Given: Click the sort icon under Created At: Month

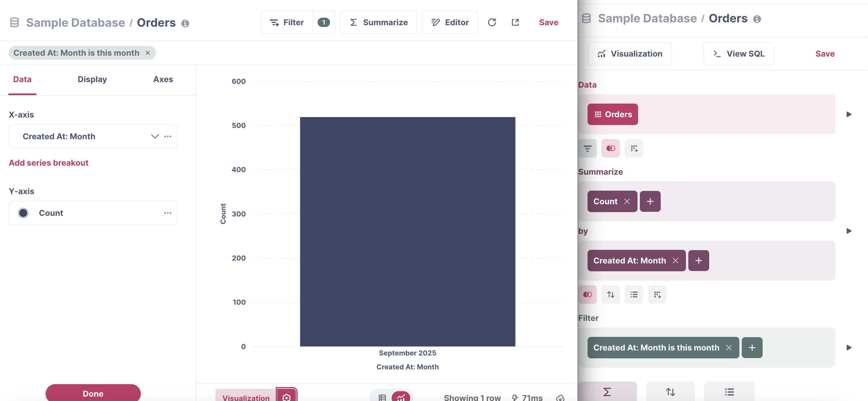Looking at the screenshot, I should coord(610,295).
